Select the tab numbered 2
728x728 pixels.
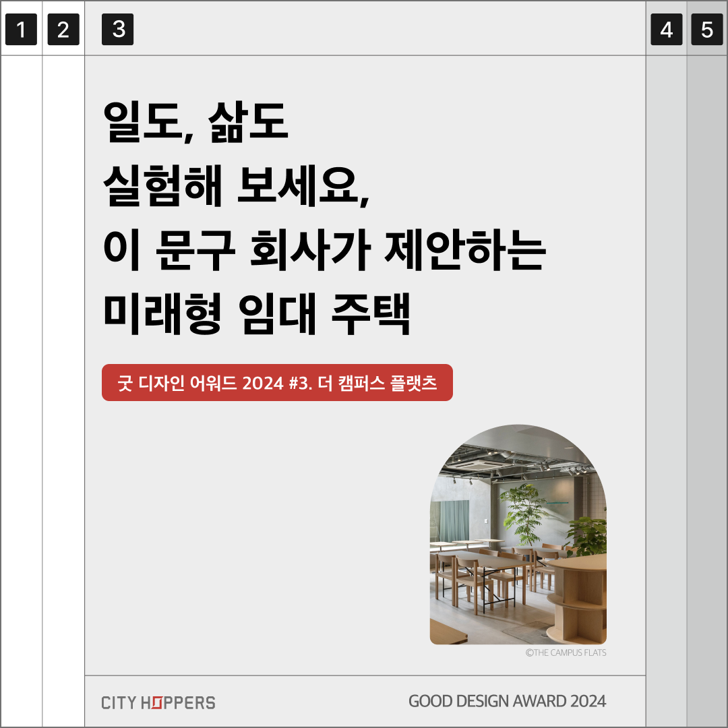63,29
